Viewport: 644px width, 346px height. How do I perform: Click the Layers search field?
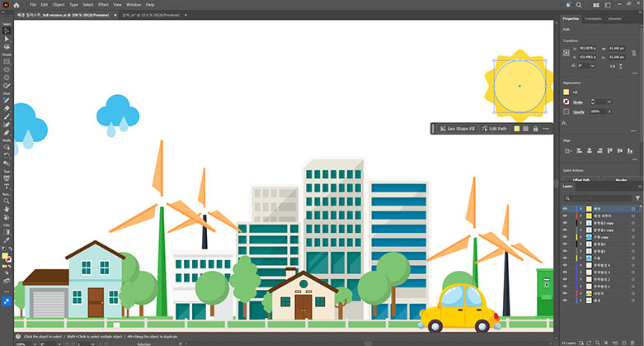point(599,198)
